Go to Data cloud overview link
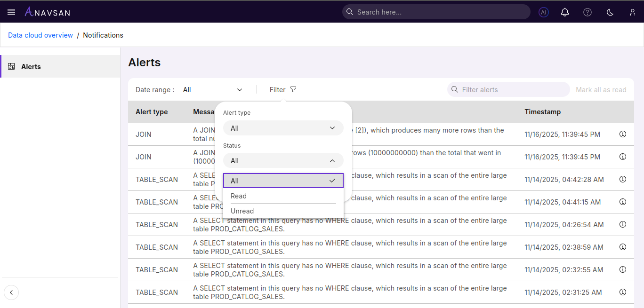Image resolution: width=644 pixels, height=308 pixels. point(40,35)
